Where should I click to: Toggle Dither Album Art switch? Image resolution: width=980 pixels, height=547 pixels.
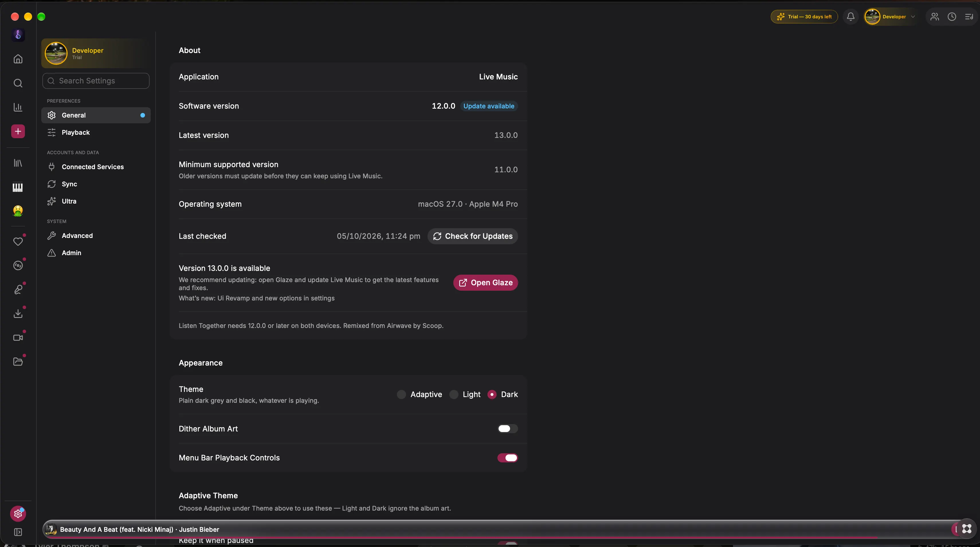pyautogui.click(x=507, y=429)
